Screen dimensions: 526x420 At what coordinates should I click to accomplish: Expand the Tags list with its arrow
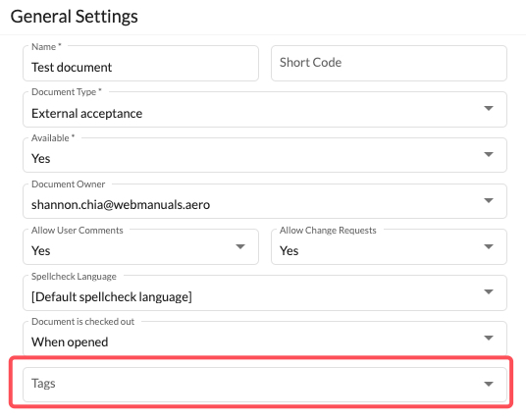click(x=489, y=384)
